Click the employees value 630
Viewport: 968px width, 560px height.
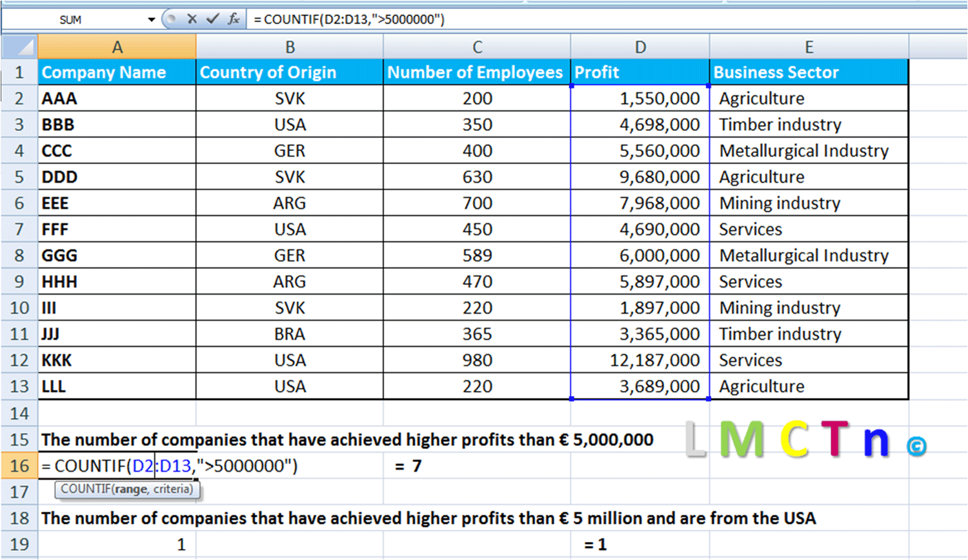(x=477, y=177)
